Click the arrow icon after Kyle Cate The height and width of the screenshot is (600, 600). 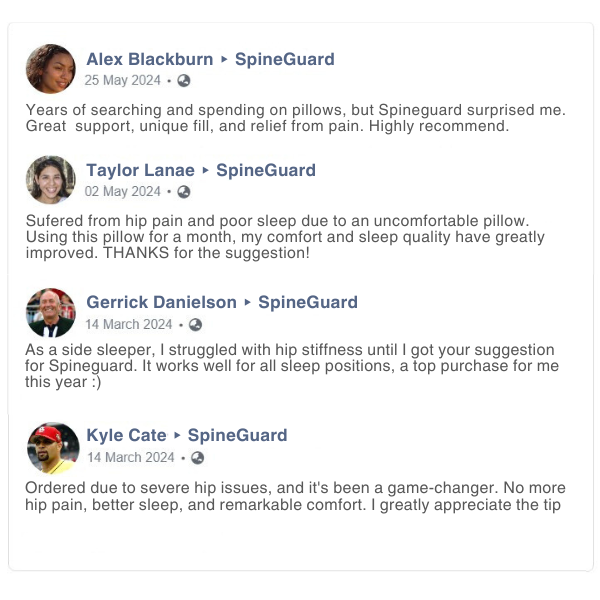(x=177, y=435)
